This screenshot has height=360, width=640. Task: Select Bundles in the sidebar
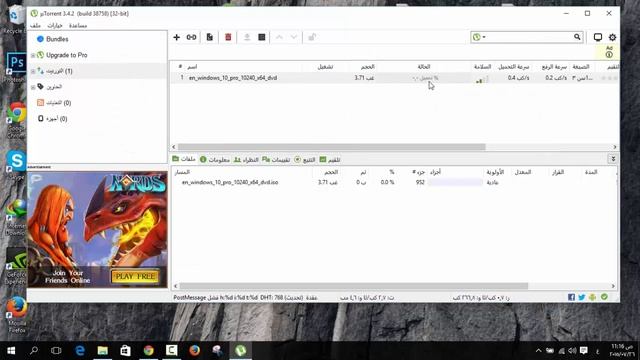tap(57, 39)
